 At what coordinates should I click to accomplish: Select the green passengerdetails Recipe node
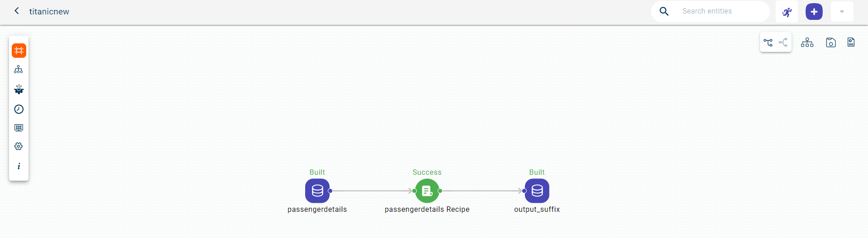(427, 191)
